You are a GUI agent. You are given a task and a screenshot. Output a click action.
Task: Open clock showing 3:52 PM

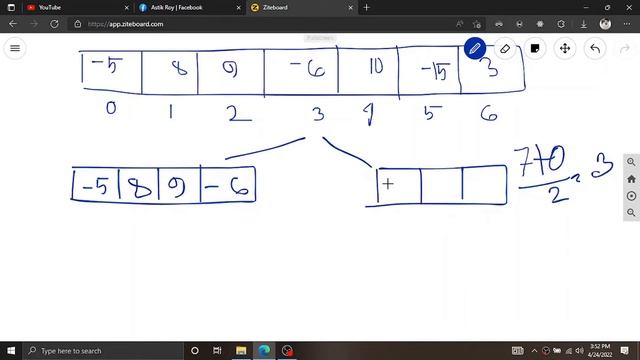(x=600, y=351)
